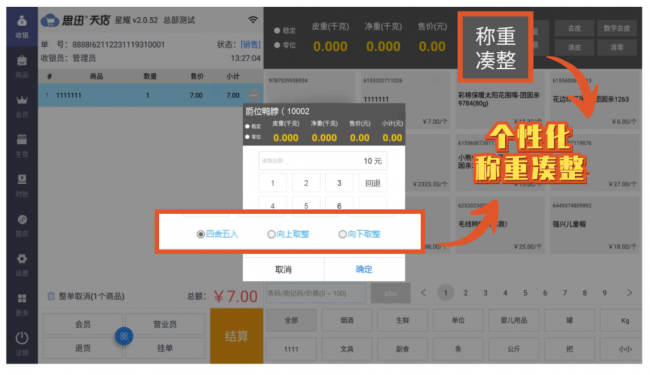Image resolution: width=650 pixels, height=375 pixels.
Task: Click the 凑整金额 amount input field
Action: pyautogui.click(x=323, y=161)
